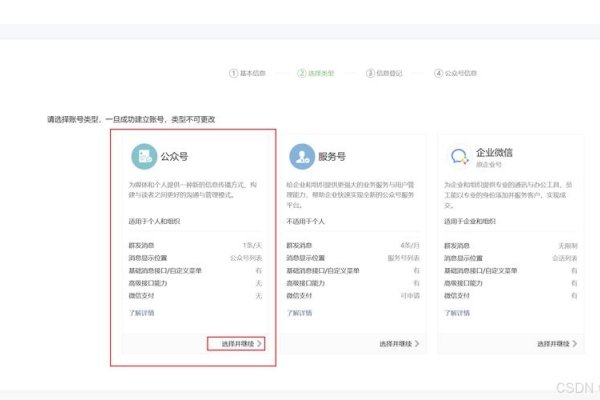
Task: Click 适用于个人和组织 text in 公众号 card
Action: 154,221
